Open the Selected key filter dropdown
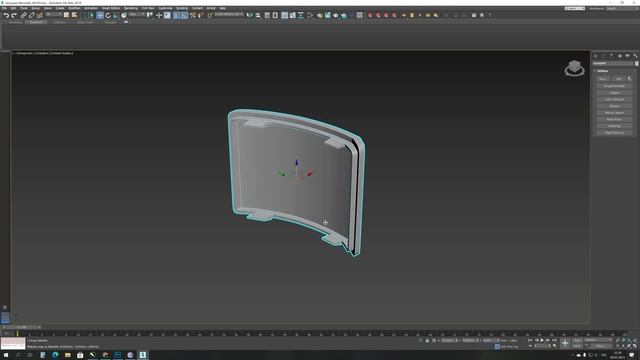640x360 pixels. click(598, 340)
